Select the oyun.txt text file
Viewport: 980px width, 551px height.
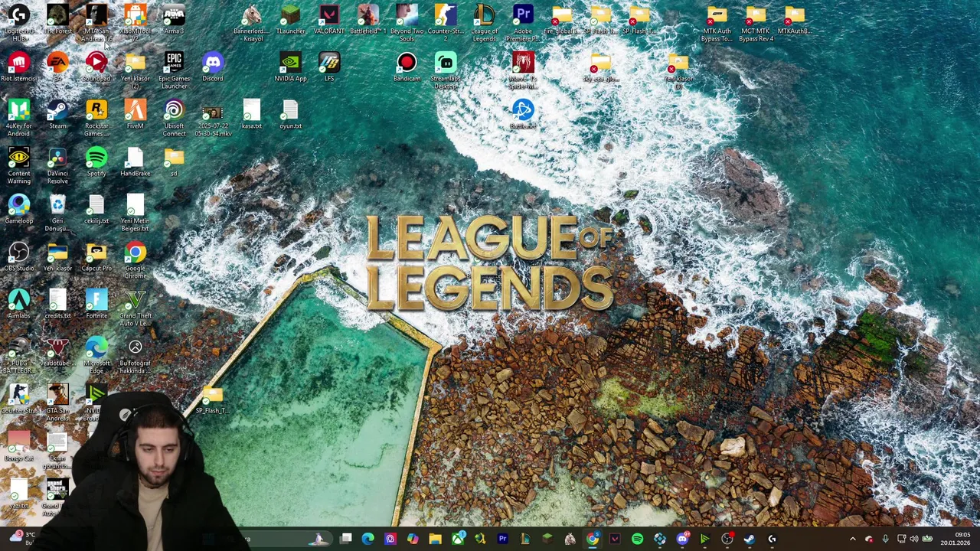coord(290,115)
